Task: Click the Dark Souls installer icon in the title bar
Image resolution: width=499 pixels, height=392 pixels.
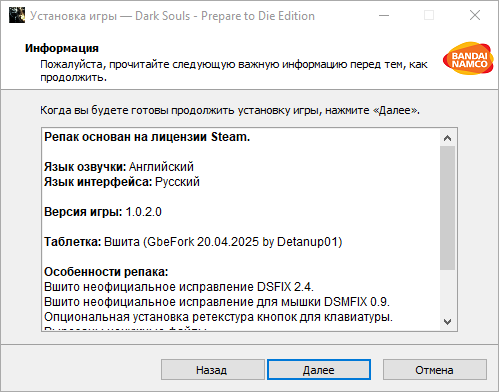Action: pos(17,15)
